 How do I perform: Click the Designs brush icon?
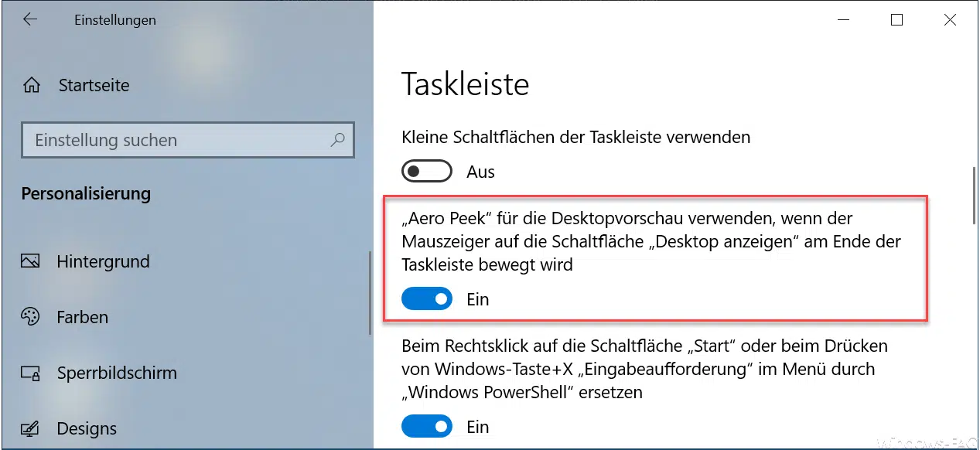(x=31, y=428)
